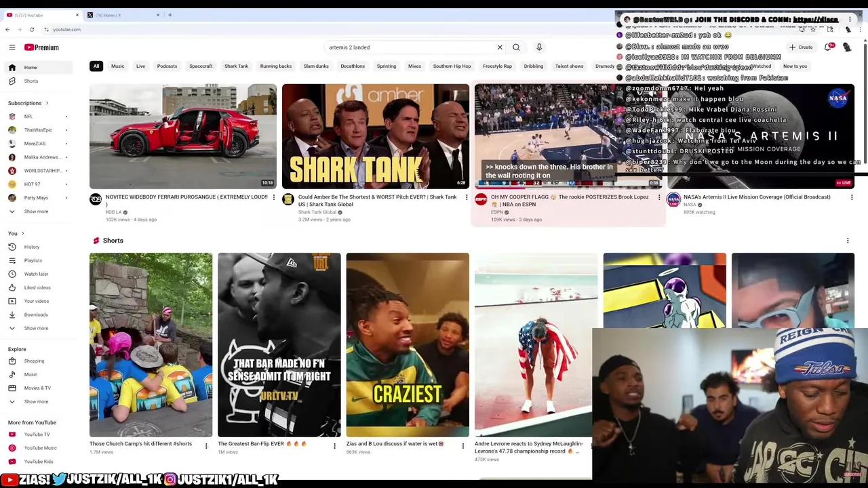Open NFL subscription channel
This screenshot has width=868, height=488.
(x=28, y=117)
